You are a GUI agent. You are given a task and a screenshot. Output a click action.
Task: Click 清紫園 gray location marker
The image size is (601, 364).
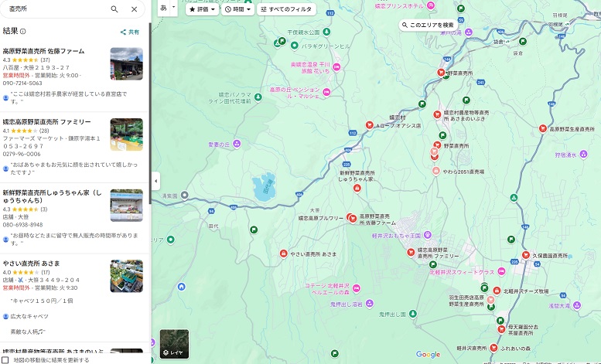pos(185,196)
